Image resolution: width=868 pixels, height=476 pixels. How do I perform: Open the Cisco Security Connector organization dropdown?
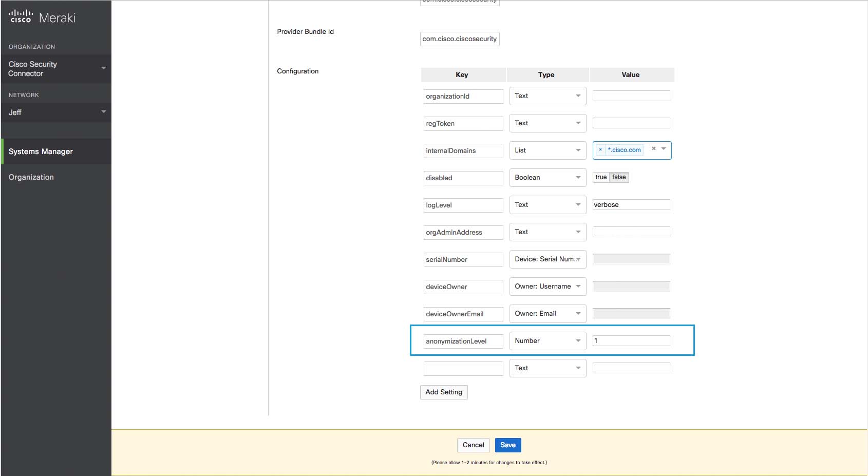56,69
